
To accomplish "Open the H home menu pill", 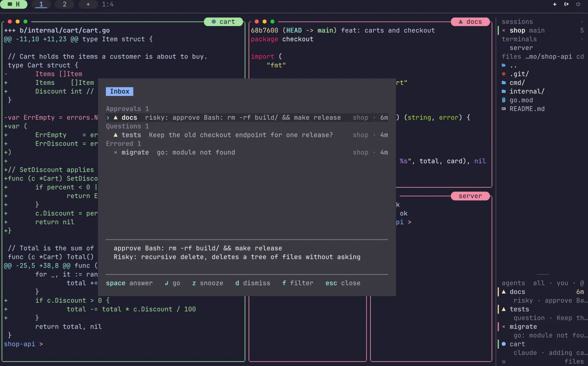I will pyautogui.click(x=14, y=4).
